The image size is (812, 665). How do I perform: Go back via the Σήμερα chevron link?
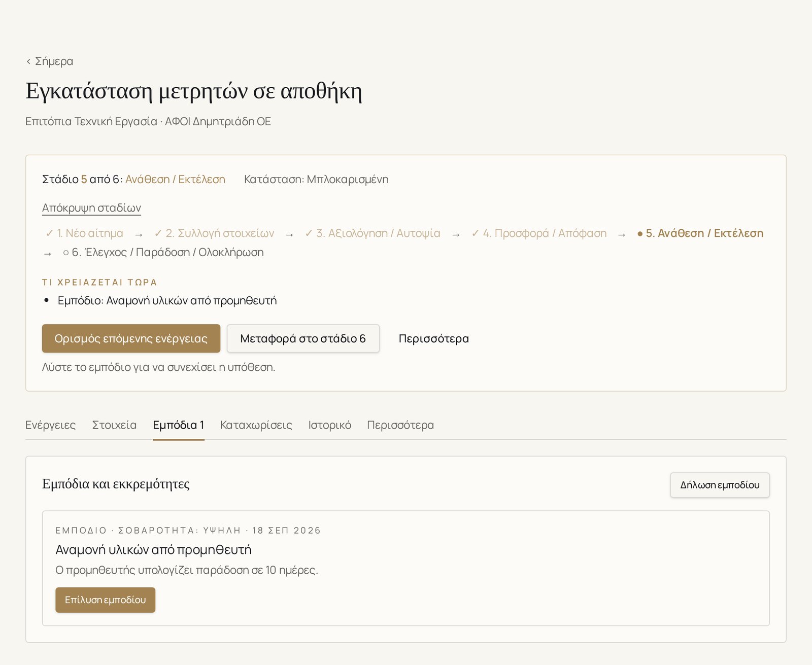49,61
